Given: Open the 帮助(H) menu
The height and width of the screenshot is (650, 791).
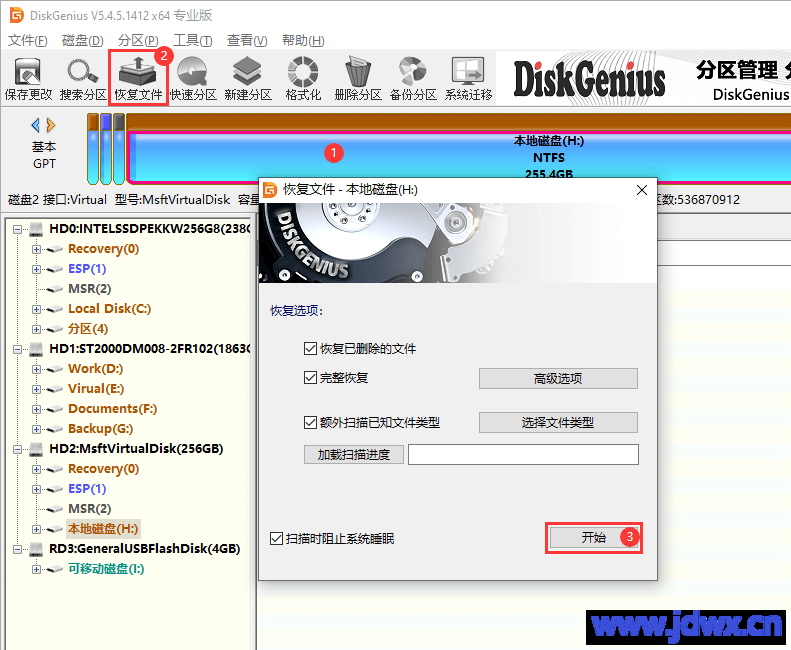Looking at the screenshot, I should pyautogui.click(x=303, y=40).
